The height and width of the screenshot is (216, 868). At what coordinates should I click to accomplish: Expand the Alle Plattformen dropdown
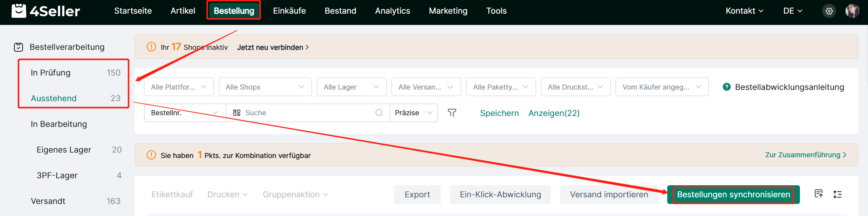point(179,87)
